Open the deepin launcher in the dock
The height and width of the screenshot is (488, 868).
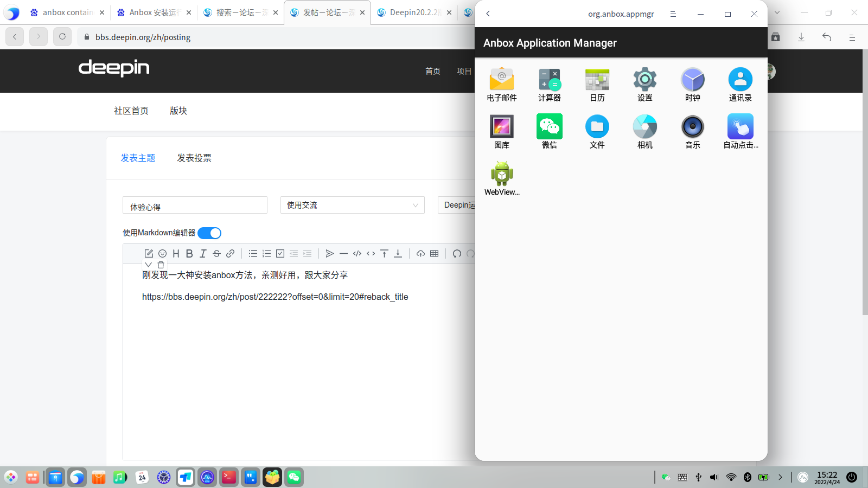click(11, 477)
